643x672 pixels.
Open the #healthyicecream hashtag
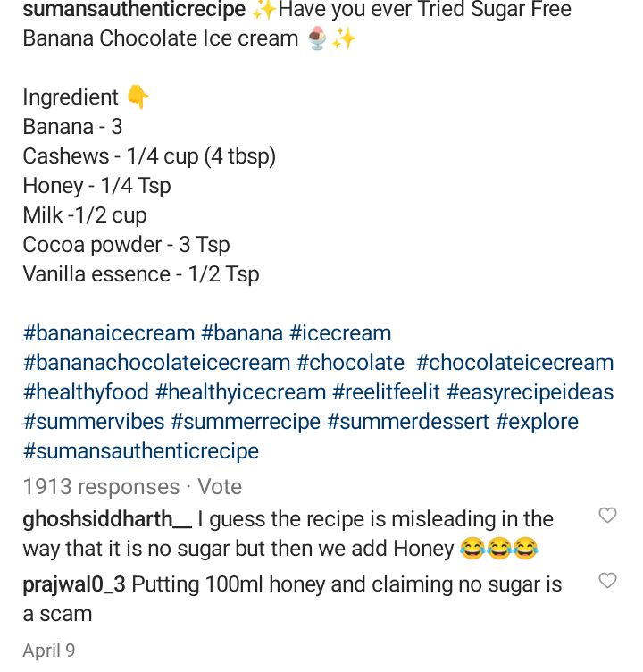(x=241, y=392)
